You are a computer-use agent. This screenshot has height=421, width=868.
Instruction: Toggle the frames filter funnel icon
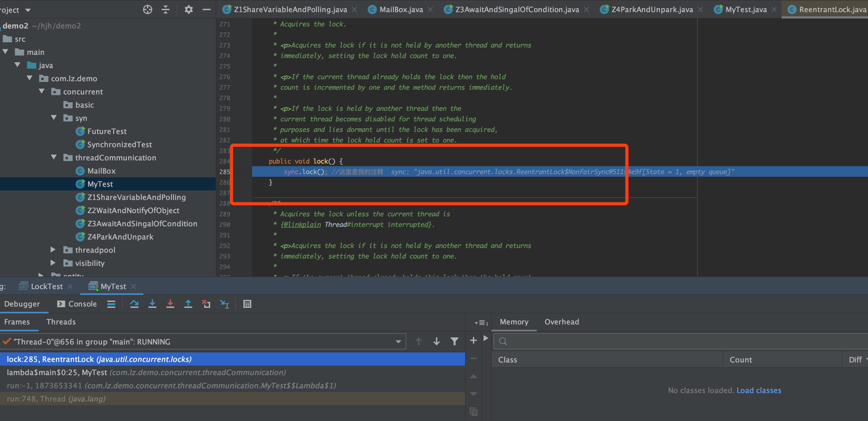click(x=454, y=341)
